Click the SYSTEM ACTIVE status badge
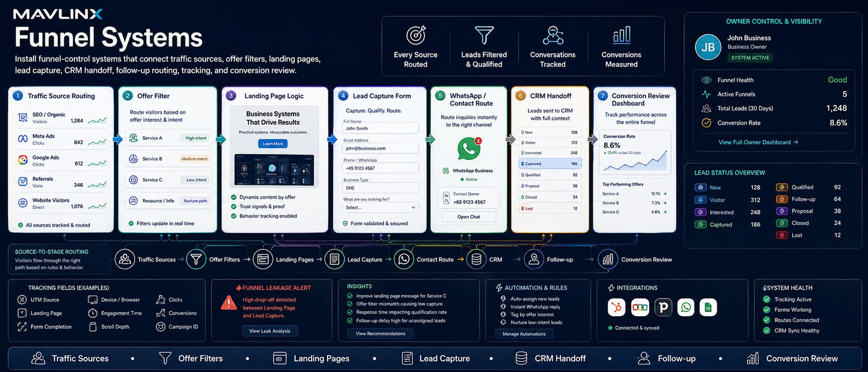868x372 pixels. click(750, 57)
